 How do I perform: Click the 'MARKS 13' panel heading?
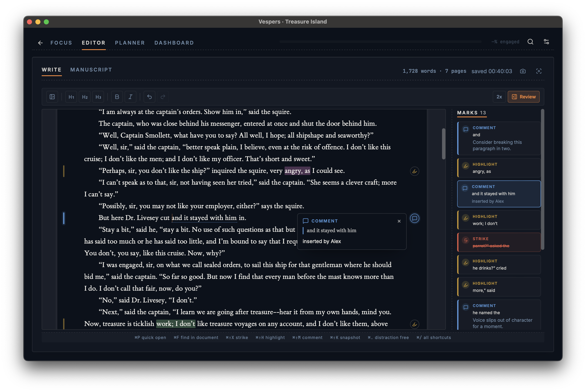tap(471, 113)
